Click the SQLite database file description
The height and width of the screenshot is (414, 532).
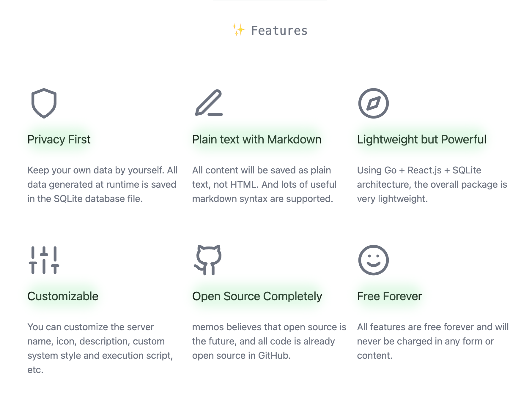[x=102, y=184]
